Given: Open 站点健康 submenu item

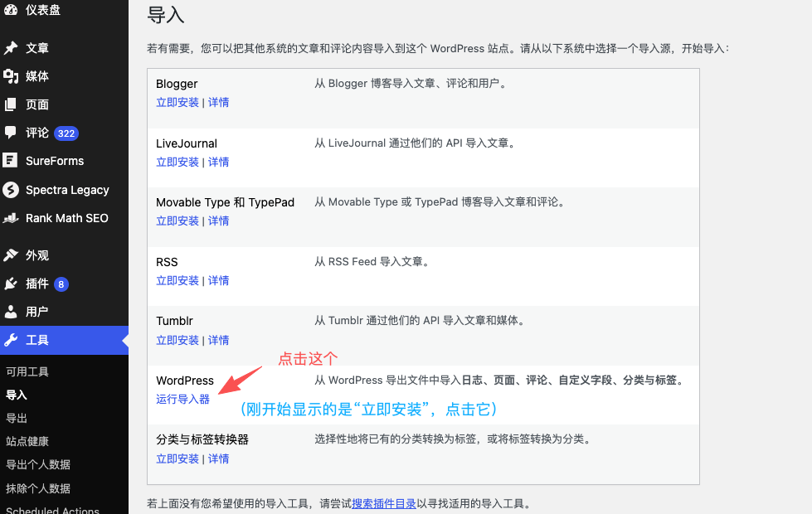Looking at the screenshot, I should [x=27, y=442].
